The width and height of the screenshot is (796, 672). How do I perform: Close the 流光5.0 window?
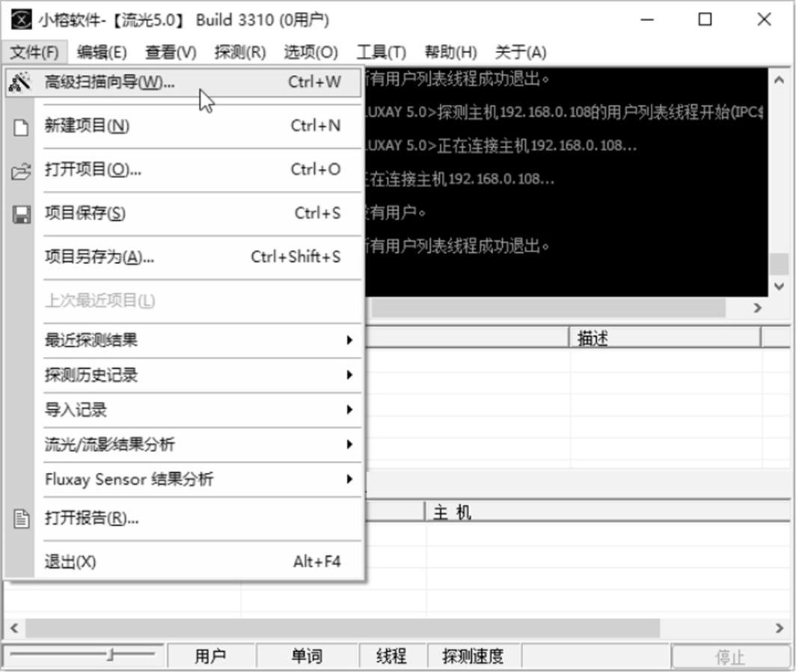tap(764, 19)
